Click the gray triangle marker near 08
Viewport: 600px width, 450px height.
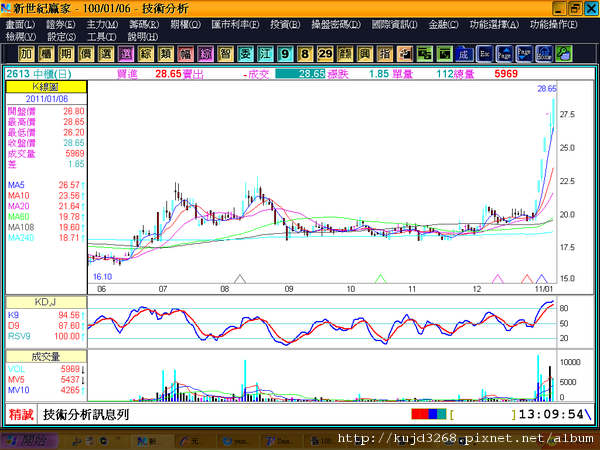click(x=240, y=279)
